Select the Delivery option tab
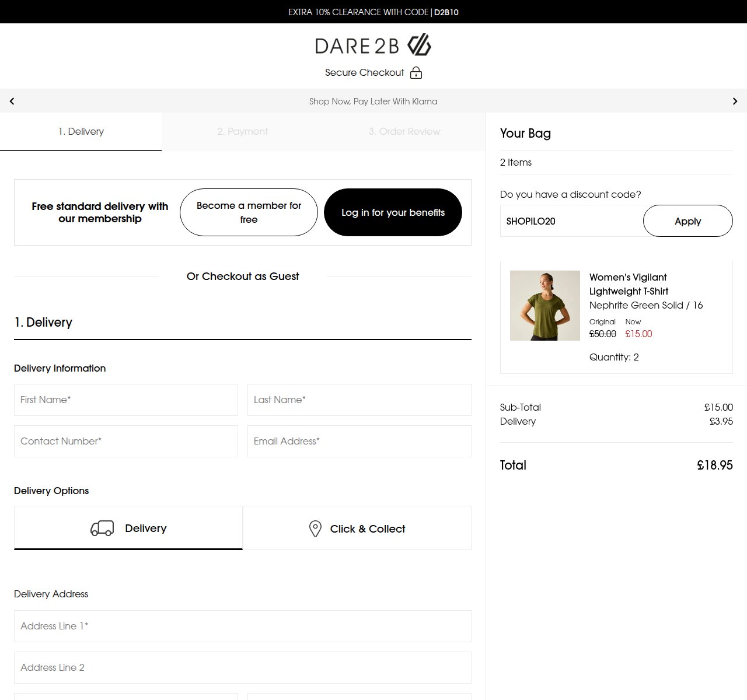The width and height of the screenshot is (747, 700). tap(128, 528)
